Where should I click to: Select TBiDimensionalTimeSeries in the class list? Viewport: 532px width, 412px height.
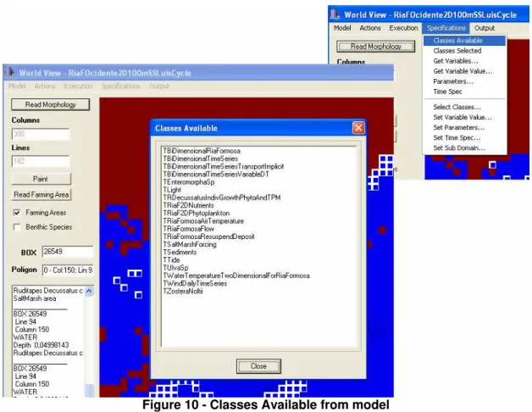pyautogui.click(x=200, y=159)
